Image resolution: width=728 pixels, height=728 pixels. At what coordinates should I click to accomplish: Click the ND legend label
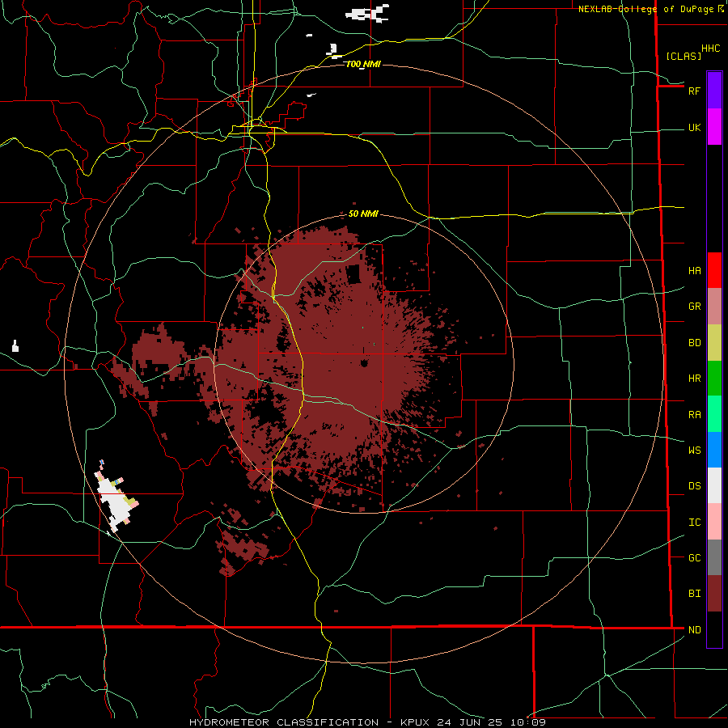[694, 630]
